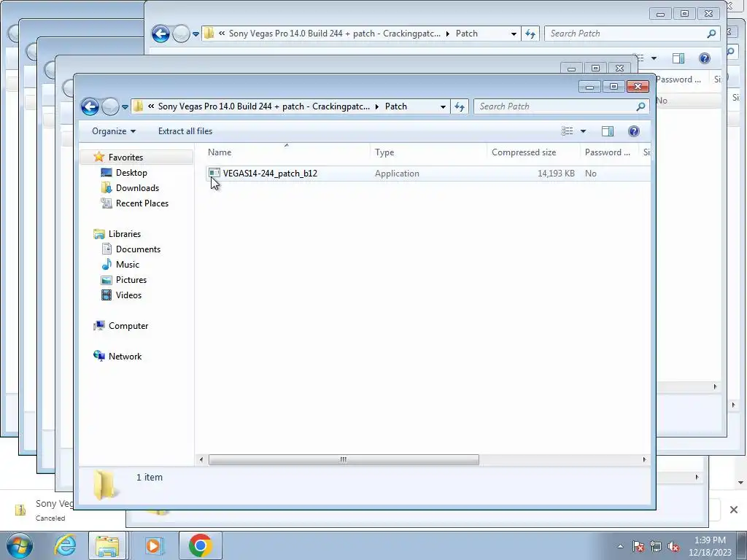Dismiss the canceled download bar
The image size is (747, 560).
coord(734,510)
